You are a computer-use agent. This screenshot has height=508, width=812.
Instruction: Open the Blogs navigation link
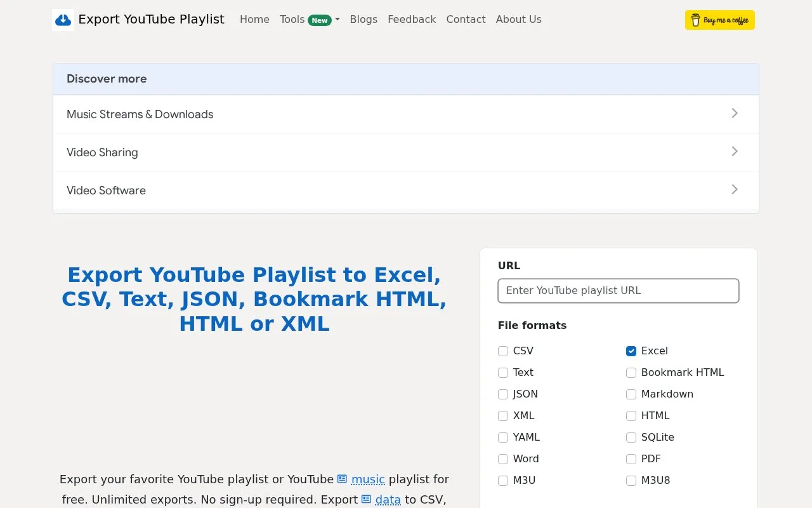tap(363, 20)
